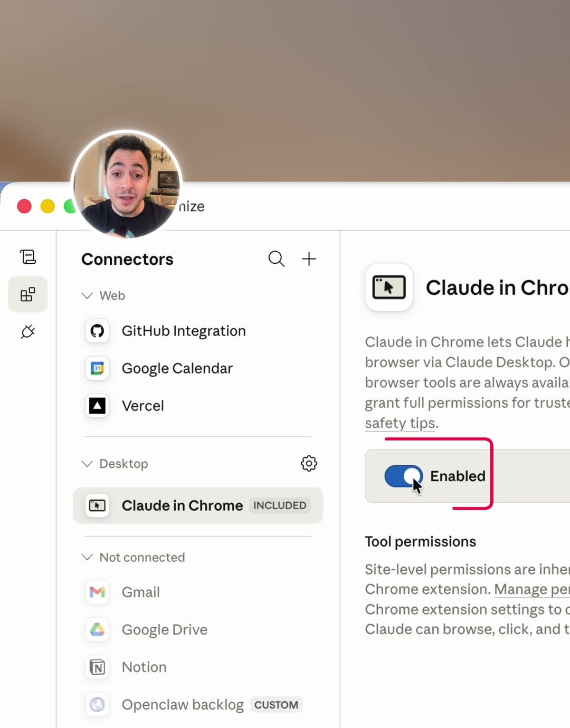Click the Web section label
Image resolution: width=570 pixels, height=728 pixels.
[112, 295]
